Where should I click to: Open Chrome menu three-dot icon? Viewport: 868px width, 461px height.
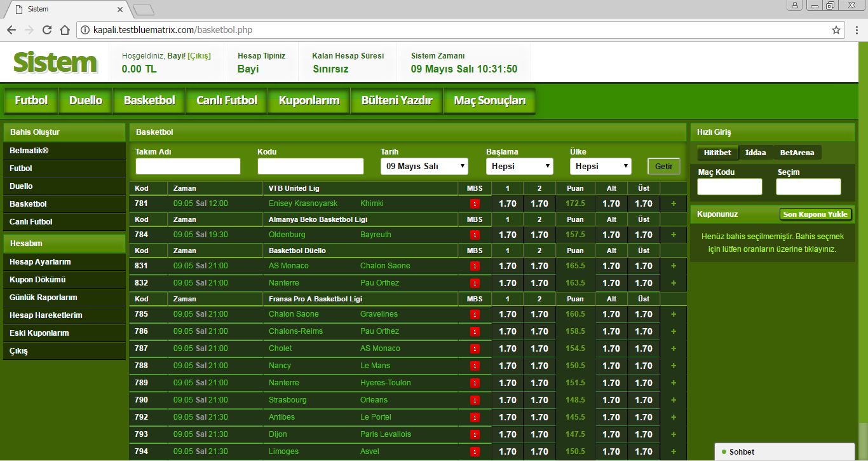855,30
